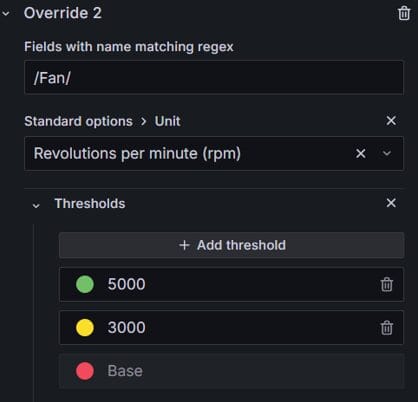Image resolution: width=418 pixels, height=402 pixels.
Task: Click Add threshold button
Action: [x=232, y=245]
